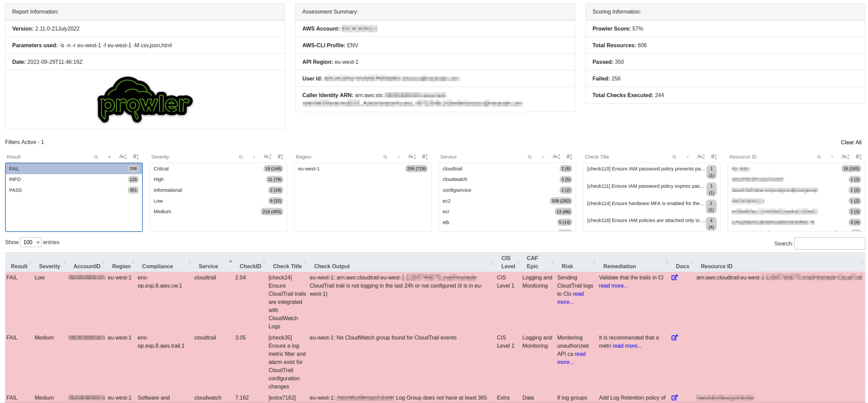Click the Aa sort icon in the Check Title filter

coord(701,157)
